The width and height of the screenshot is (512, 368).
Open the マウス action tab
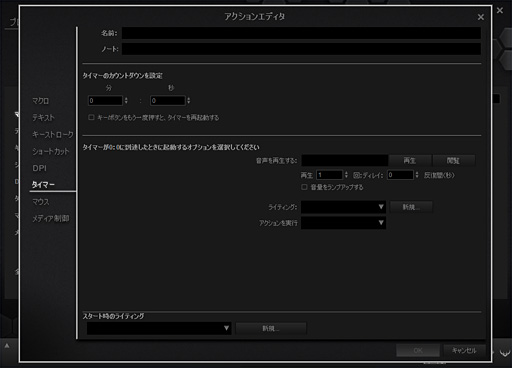(40, 202)
